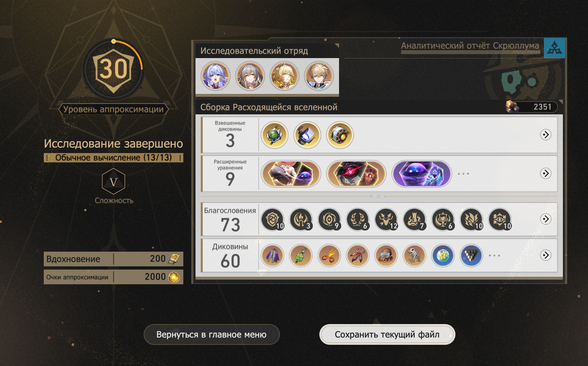
Task: Click Вернуться в главное меню button
Action: coord(212,334)
